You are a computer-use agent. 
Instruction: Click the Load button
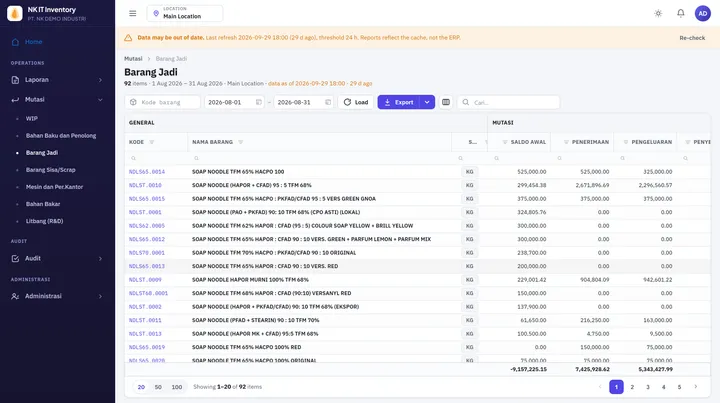[x=356, y=102]
